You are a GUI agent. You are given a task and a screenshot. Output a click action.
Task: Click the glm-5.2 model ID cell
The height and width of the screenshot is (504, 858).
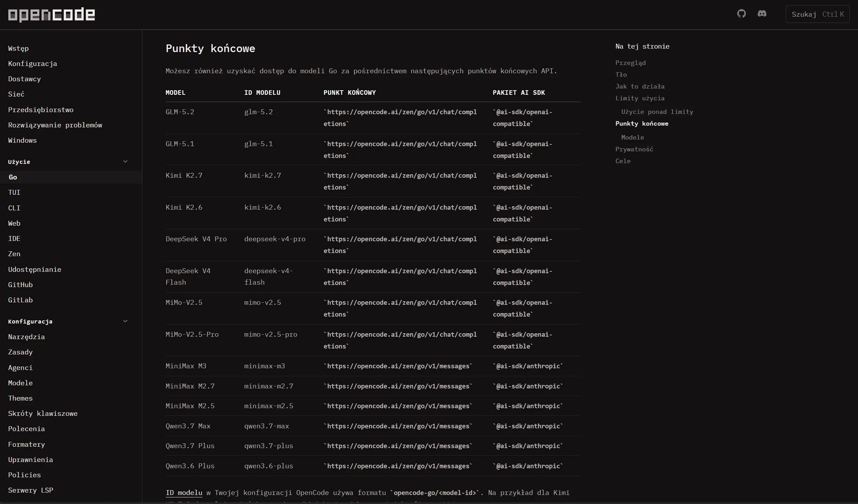tap(259, 112)
